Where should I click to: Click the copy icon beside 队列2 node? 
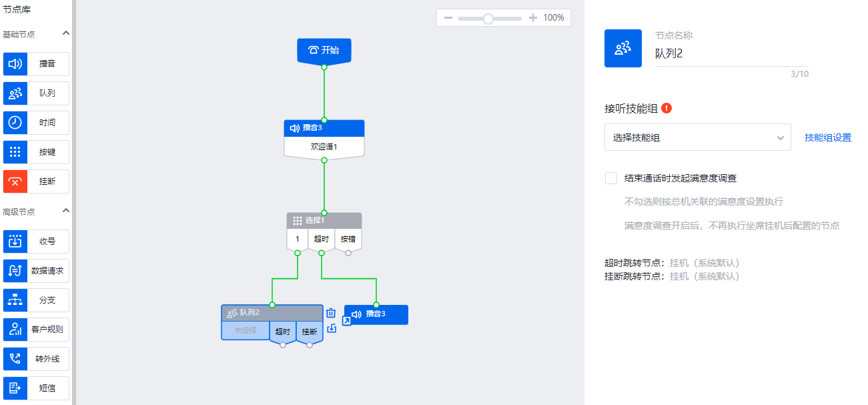click(331, 328)
